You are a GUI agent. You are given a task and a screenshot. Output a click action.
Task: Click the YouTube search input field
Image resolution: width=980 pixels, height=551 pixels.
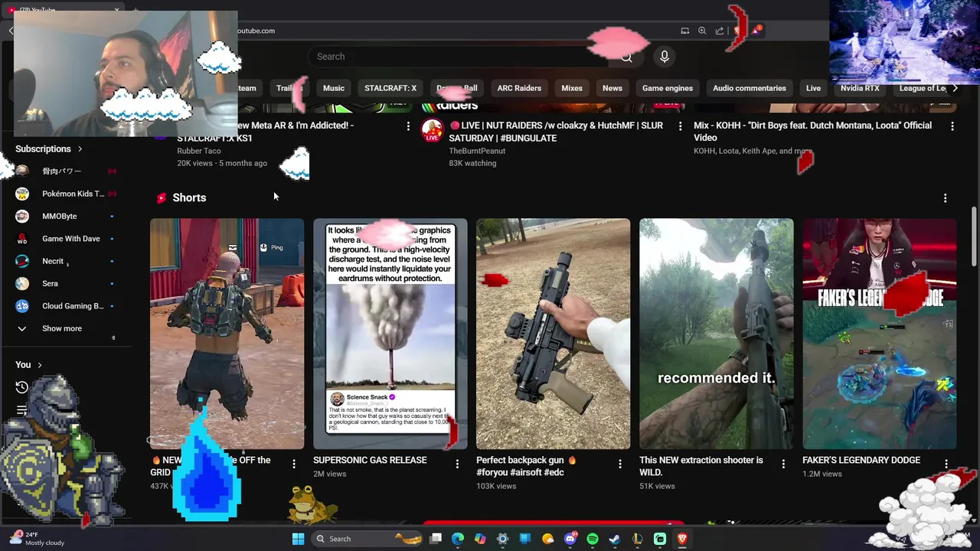pos(459,57)
